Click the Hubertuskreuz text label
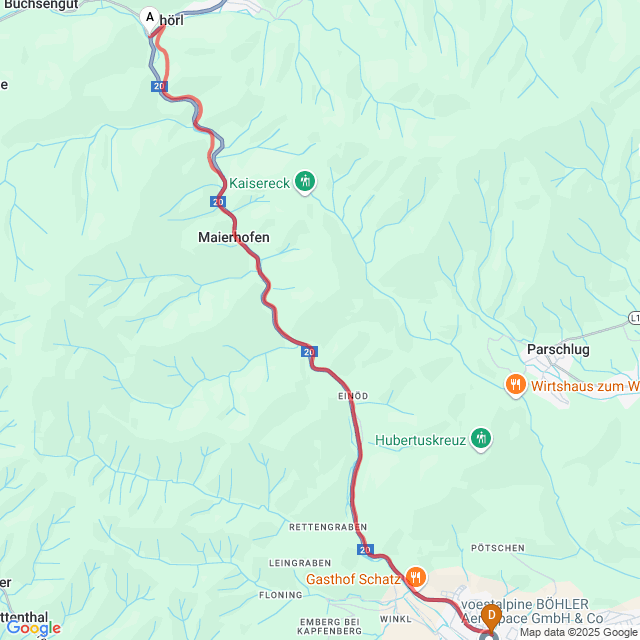This screenshot has height=640, width=640. tap(420, 440)
